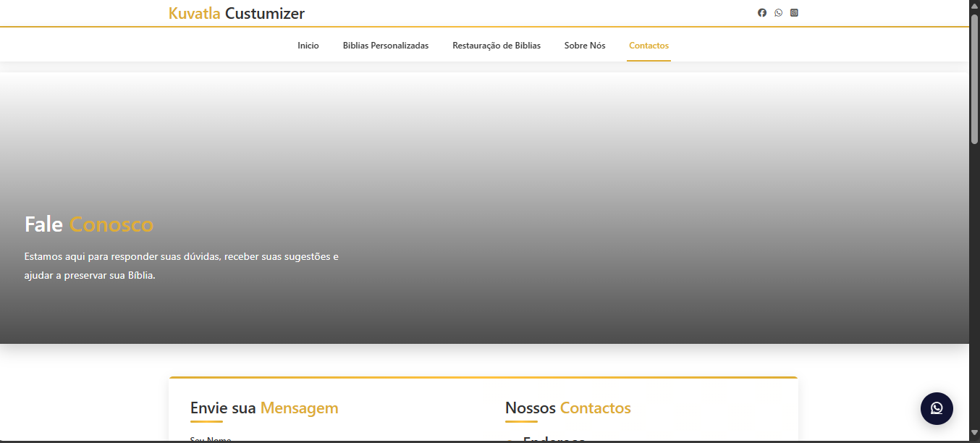Click the Kuvatla Custumizer logo
This screenshot has width=980, height=443.
[x=236, y=14]
